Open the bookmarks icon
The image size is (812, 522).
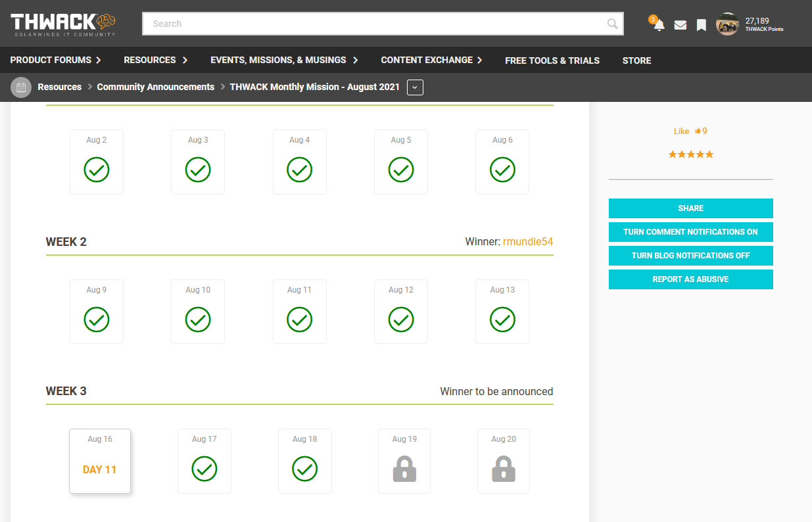click(702, 25)
